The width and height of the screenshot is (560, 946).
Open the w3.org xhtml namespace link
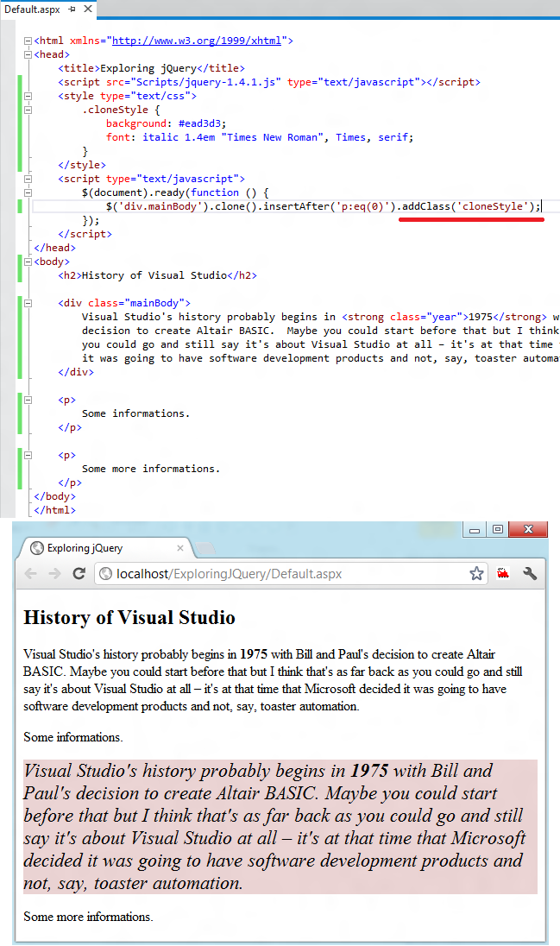click(197, 41)
